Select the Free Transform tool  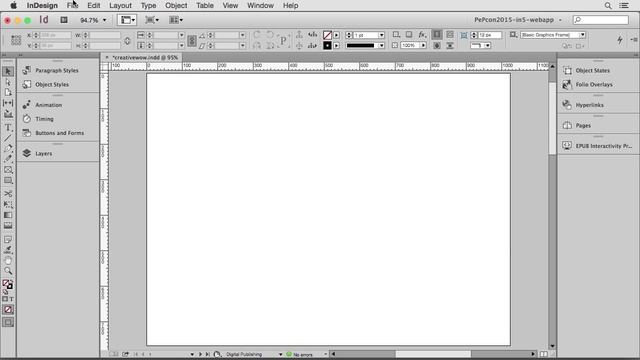8,204
